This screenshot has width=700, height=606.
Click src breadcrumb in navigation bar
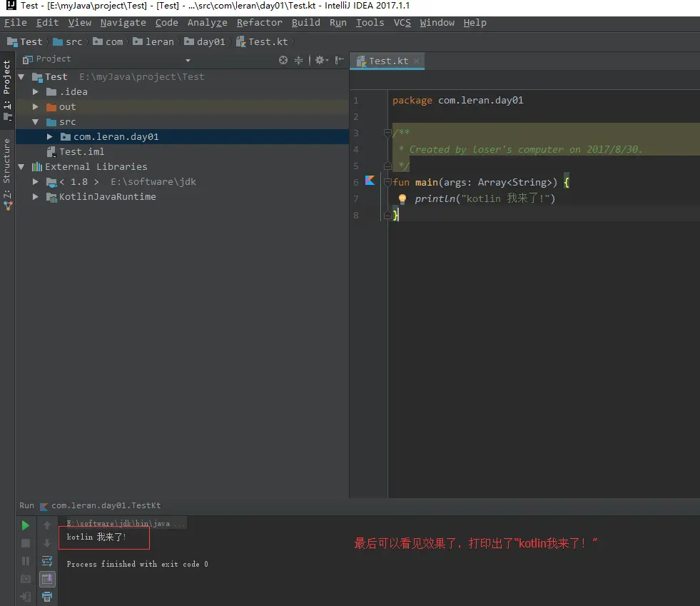[68, 41]
